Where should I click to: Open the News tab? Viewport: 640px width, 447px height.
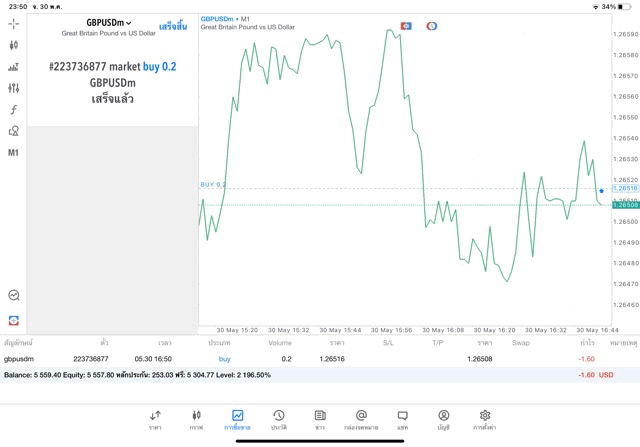(320, 419)
